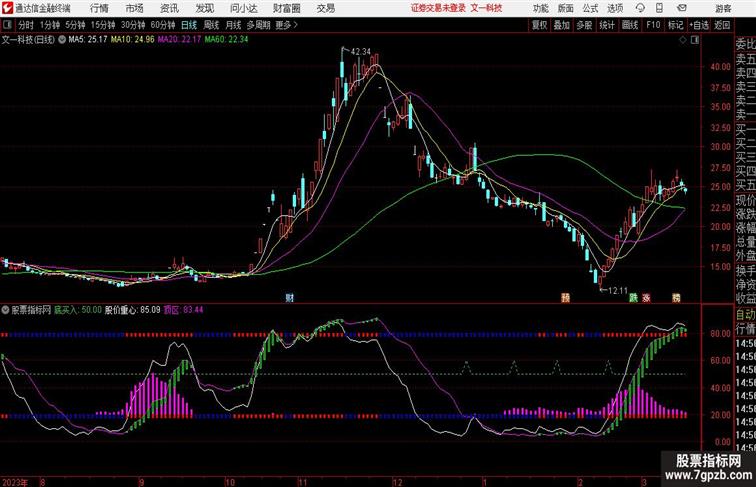756x487 pixels.
Task: Switch to 15分钟 period
Action: pos(103,25)
